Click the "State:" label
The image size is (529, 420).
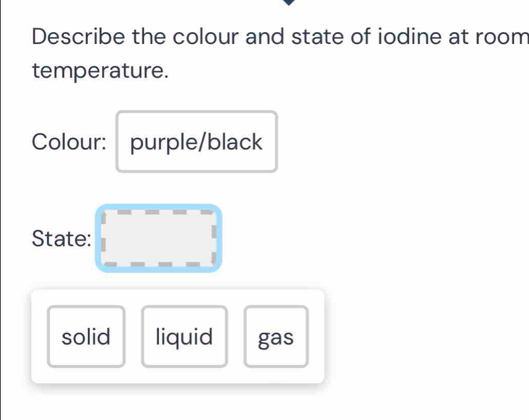(61, 238)
